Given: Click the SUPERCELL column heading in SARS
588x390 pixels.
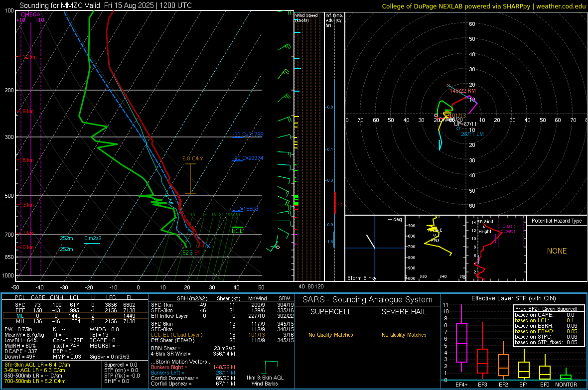Looking at the screenshot, I should coord(331,312).
